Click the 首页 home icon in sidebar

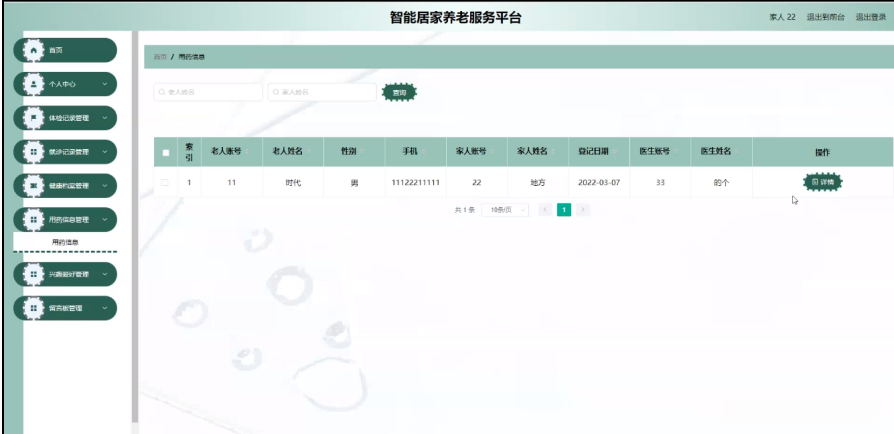(34, 50)
